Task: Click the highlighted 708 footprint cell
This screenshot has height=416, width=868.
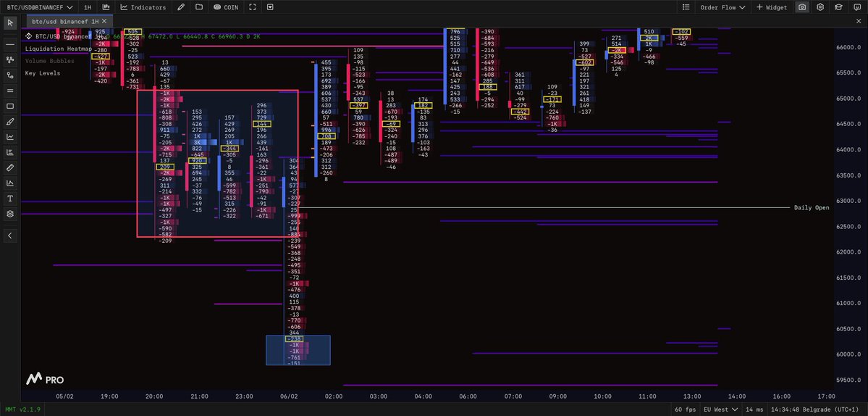Action: click(x=326, y=136)
